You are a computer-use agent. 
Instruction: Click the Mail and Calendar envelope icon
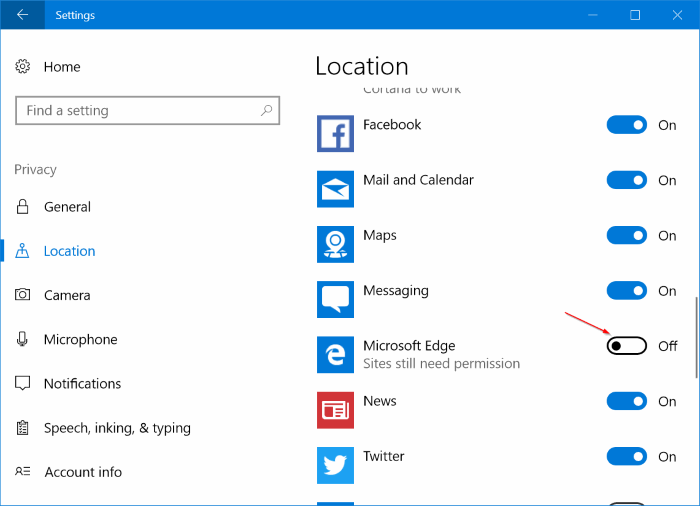[x=335, y=189]
